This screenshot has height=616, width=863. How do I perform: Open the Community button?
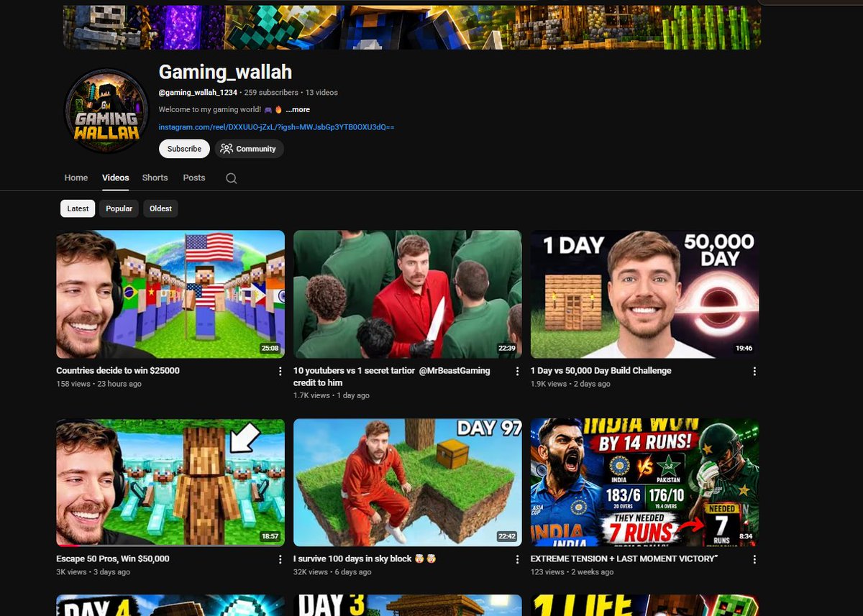point(249,149)
